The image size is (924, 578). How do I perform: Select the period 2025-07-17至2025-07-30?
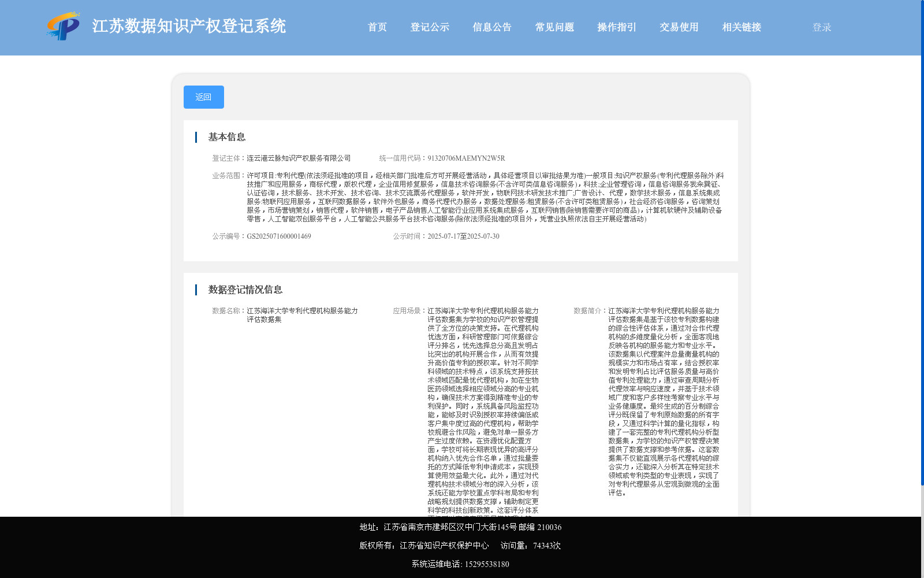tap(464, 236)
